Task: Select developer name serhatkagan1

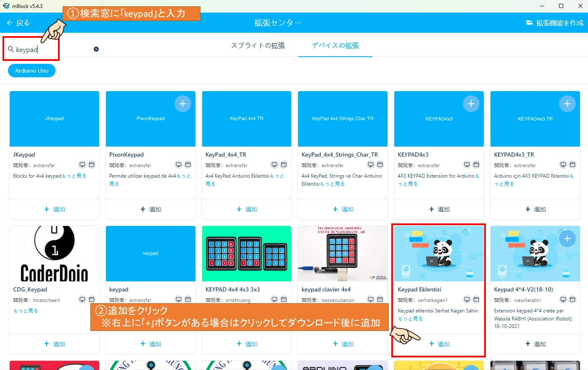Action: [x=432, y=300]
